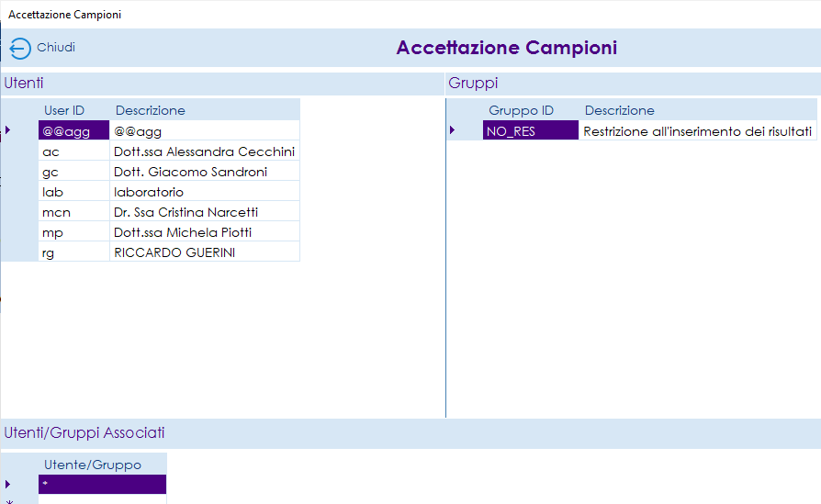Select user ID lab

click(73, 192)
